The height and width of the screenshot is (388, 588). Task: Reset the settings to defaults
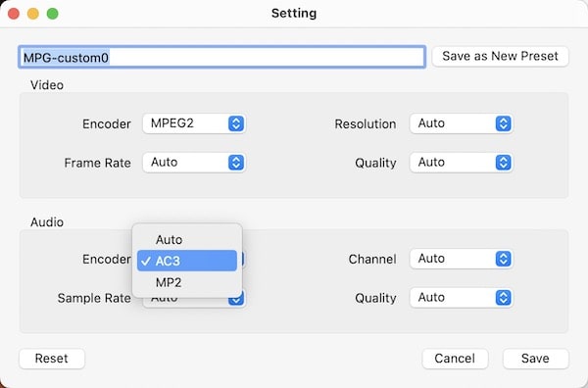pyautogui.click(x=52, y=359)
